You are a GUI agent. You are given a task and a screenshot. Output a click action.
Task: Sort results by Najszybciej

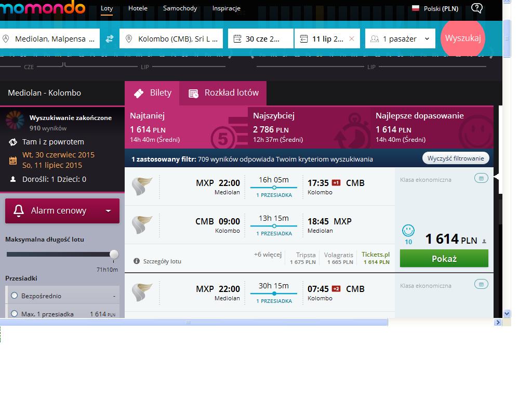309,128
